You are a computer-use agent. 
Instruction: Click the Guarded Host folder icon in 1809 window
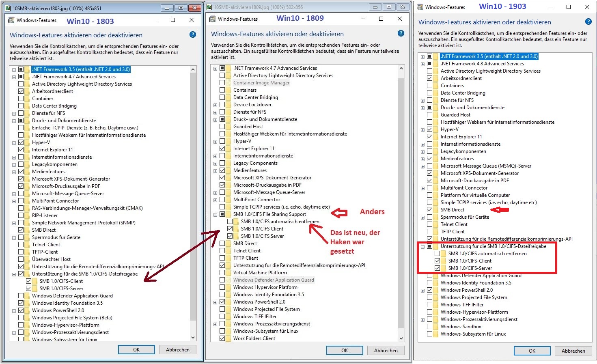228,127
